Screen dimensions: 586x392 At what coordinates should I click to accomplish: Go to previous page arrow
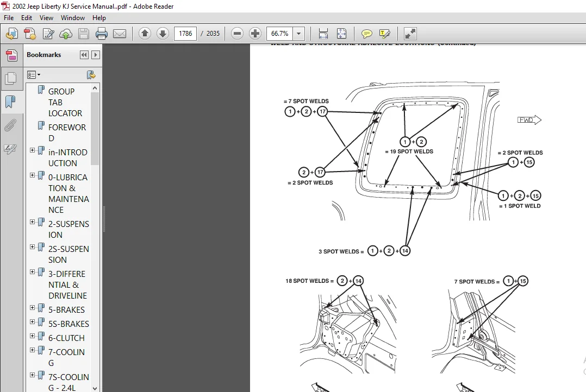point(145,34)
